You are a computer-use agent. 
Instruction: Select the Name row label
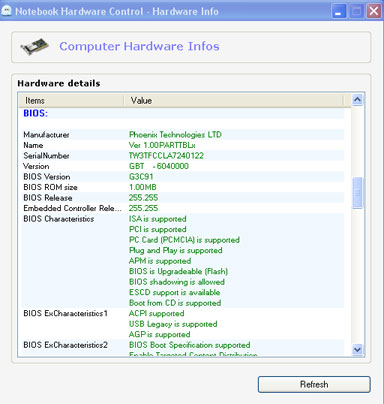(x=33, y=145)
